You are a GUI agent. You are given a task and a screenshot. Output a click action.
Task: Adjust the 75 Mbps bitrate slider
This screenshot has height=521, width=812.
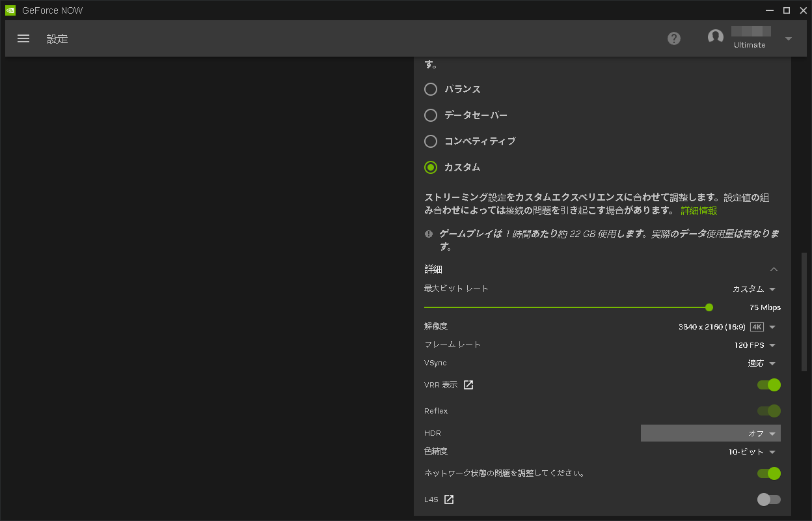(x=709, y=307)
